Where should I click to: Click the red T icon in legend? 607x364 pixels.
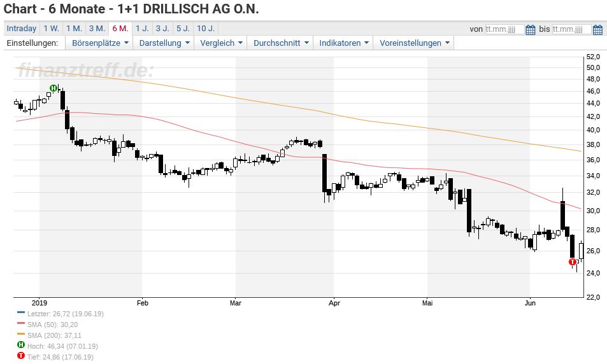coord(21,356)
